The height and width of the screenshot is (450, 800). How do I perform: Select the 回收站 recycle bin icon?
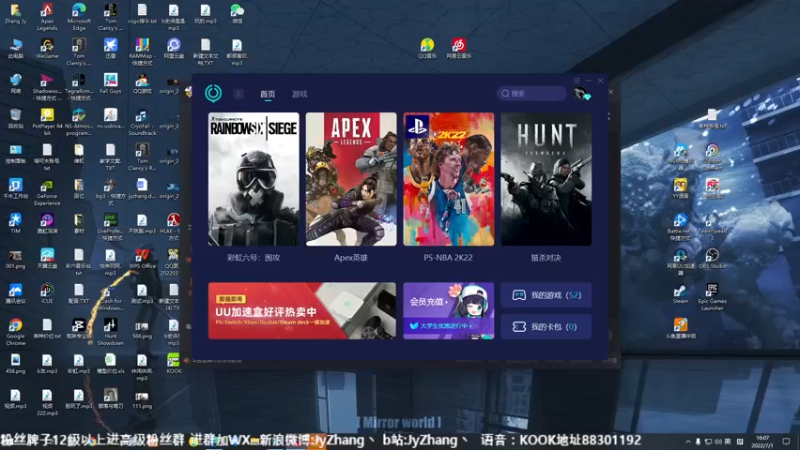(x=15, y=118)
